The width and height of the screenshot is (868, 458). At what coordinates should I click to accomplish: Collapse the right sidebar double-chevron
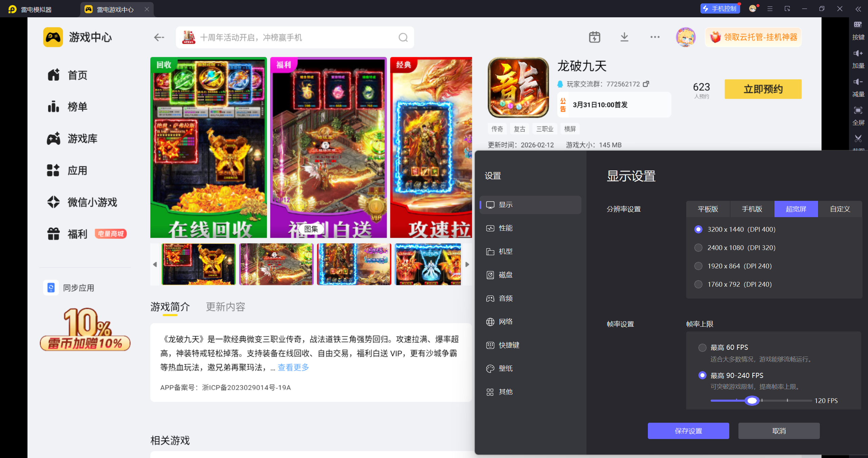(858, 9)
